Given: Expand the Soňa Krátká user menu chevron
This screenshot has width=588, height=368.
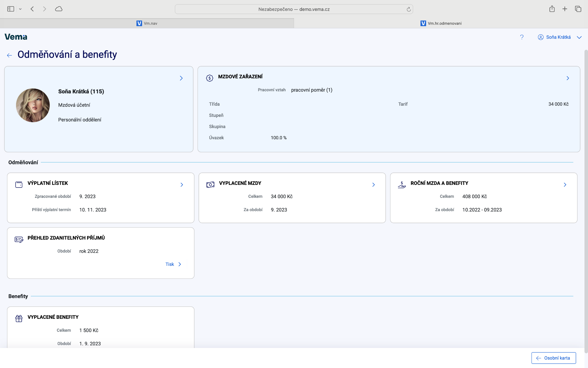Looking at the screenshot, I should click(x=579, y=37).
